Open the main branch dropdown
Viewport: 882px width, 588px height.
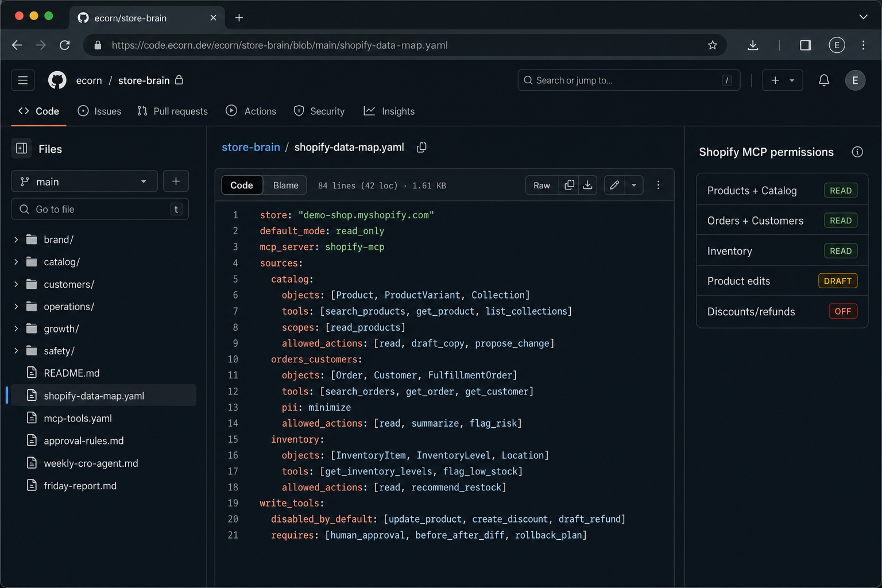point(84,181)
